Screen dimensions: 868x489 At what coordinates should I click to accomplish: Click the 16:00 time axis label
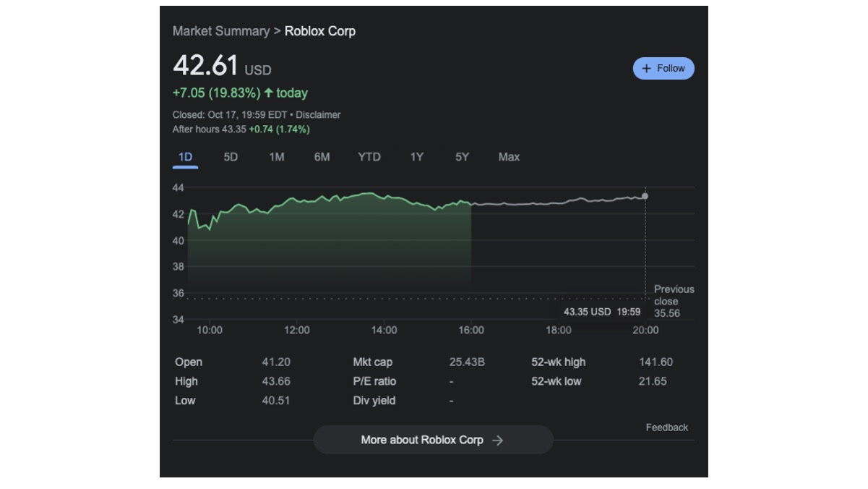[x=471, y=330]
